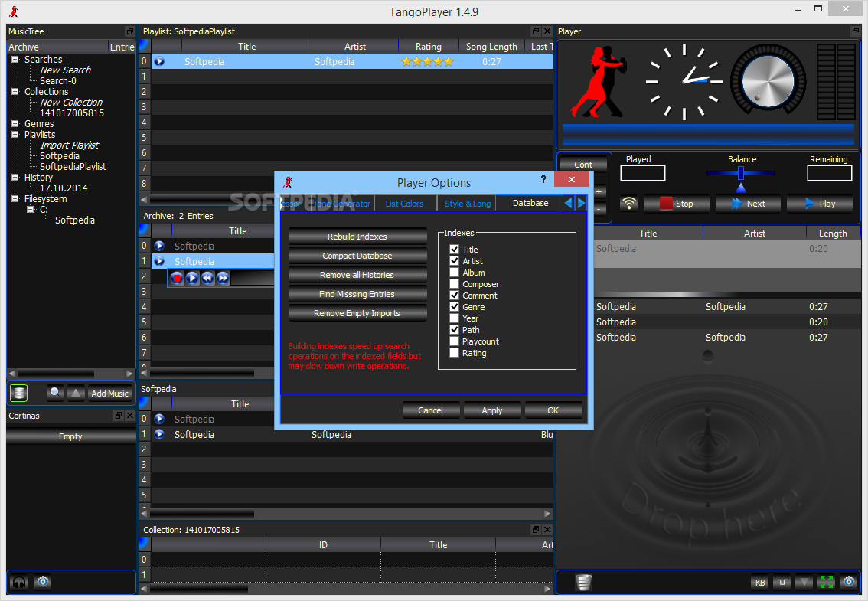This screenshot has height=601, width=868.
Task: Click the Add Music button
Action: pos(109,394)
